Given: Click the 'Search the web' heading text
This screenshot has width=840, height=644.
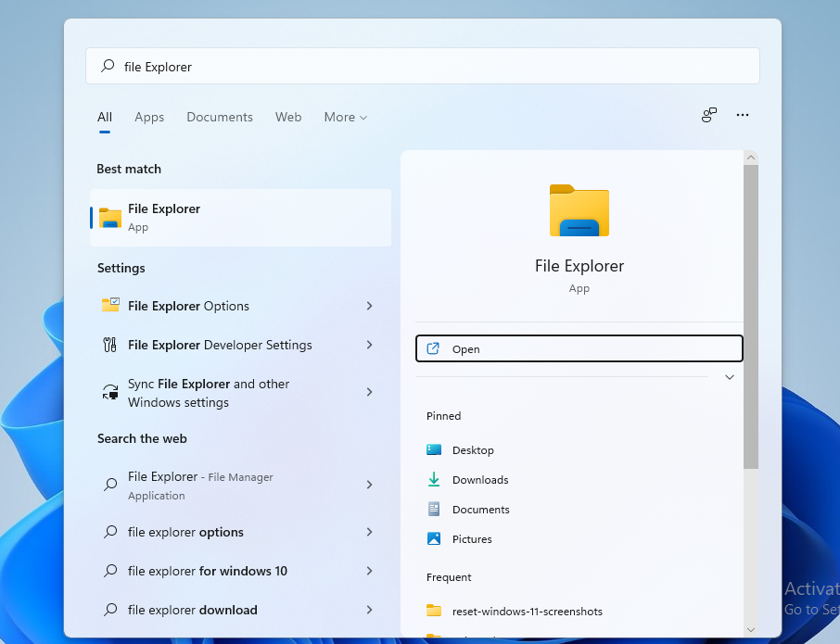Looking at the screenshot, I should click(142, 438).
